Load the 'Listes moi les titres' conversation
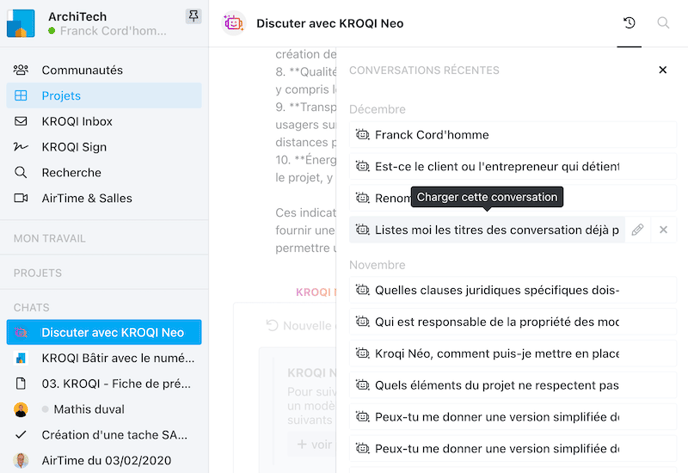Image resolution: width=688 pixels, height=473 pixels. (x=487, y=229)
